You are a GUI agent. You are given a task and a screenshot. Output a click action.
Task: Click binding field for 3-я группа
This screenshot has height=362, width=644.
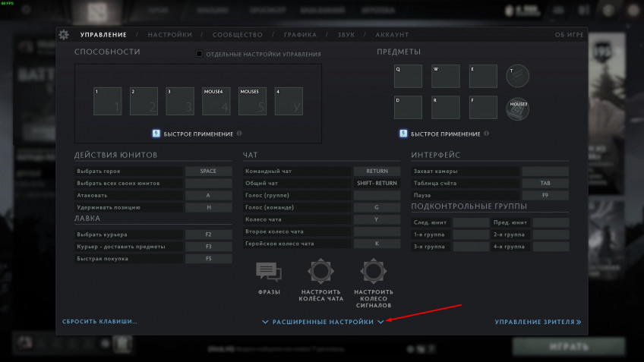[471, 247]
